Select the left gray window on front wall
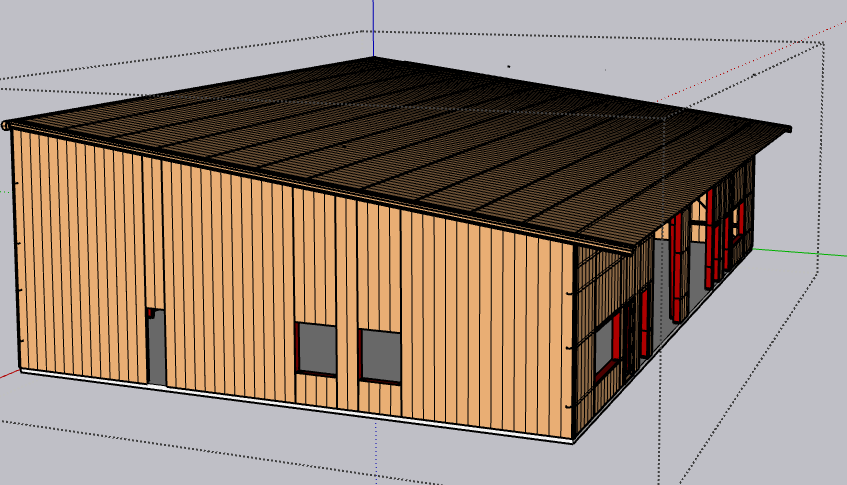The width and height of the screenshot is (847, 485). tap(316, 346)
